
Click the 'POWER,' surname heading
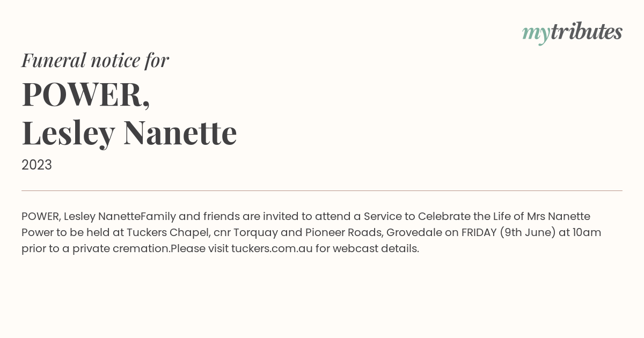[86, 94]
